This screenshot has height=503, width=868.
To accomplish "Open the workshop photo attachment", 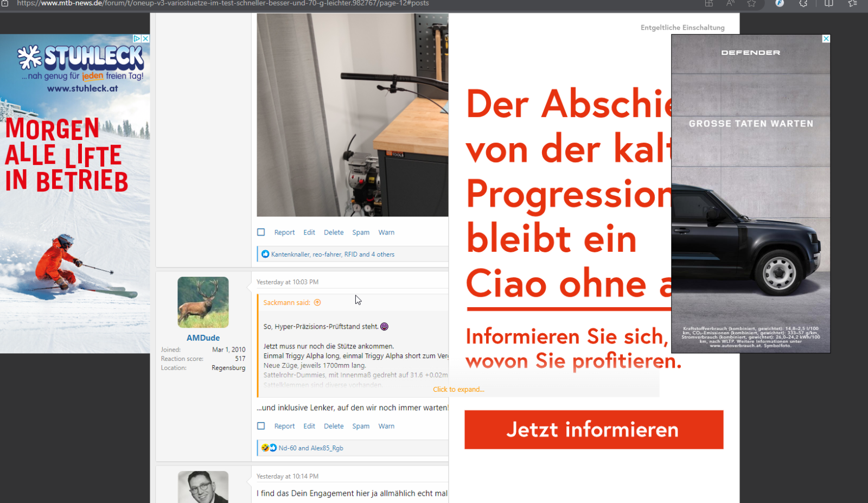I will pos(353,115).
